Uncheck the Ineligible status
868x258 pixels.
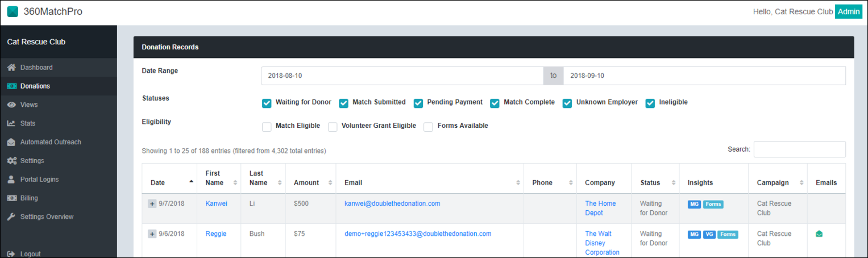[650, 103]
